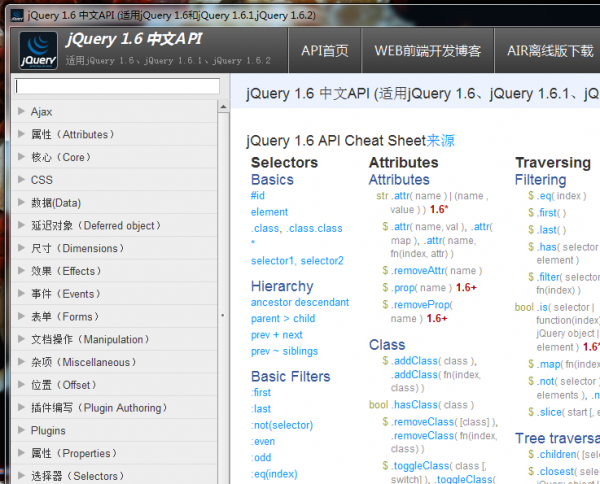The height and width of the screenshot is (484, 600).
Task: Select the 文档操作 (Manipulation) tree item
Action: pyautogui.click(x=114, y=339)
